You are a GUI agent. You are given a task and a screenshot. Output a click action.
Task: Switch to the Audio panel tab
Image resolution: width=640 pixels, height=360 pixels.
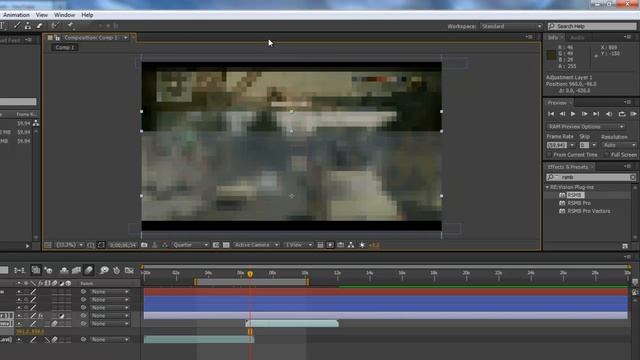pyautogui.click(x=577, y=38)
